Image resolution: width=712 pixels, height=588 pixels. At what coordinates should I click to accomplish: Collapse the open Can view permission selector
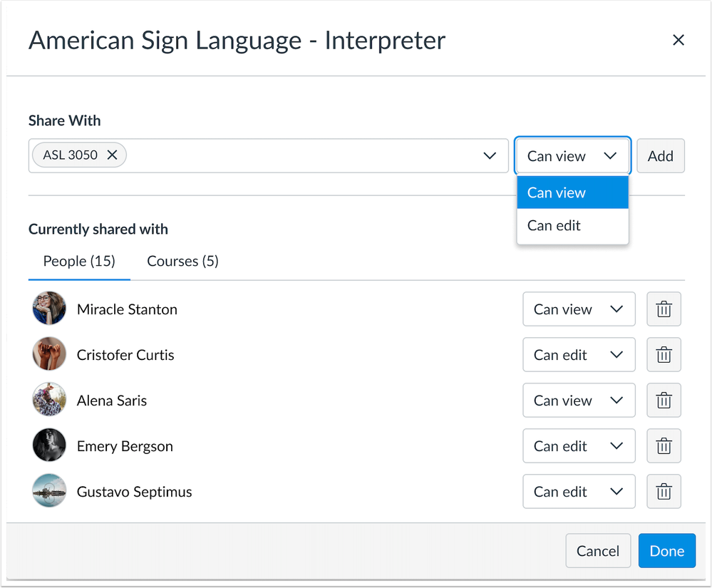point(572,156)
